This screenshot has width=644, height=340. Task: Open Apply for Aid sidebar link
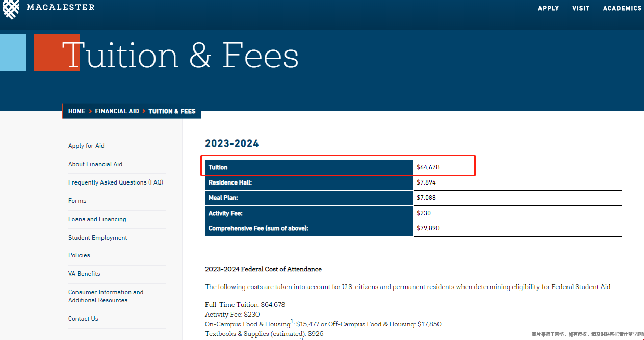click(x=86, y=146)
